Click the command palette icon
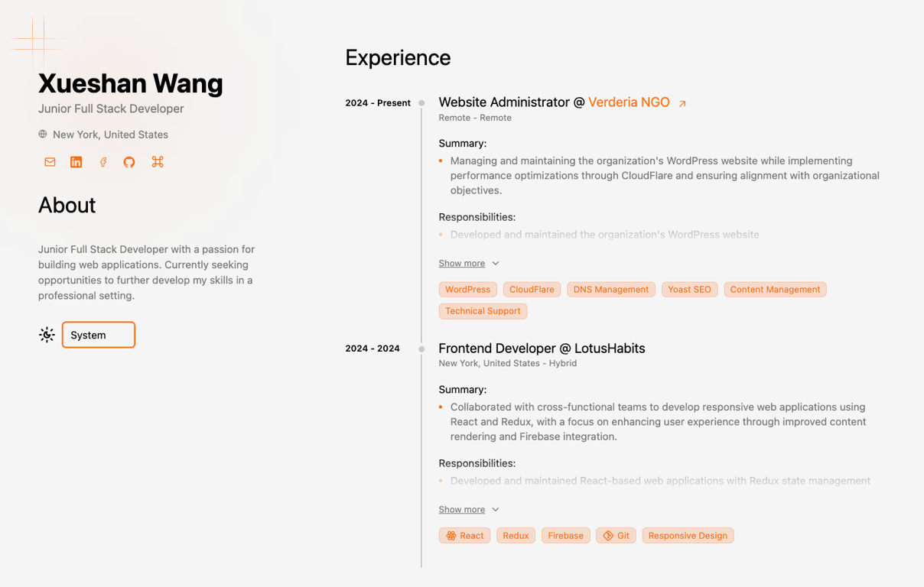 coord(158,162)
